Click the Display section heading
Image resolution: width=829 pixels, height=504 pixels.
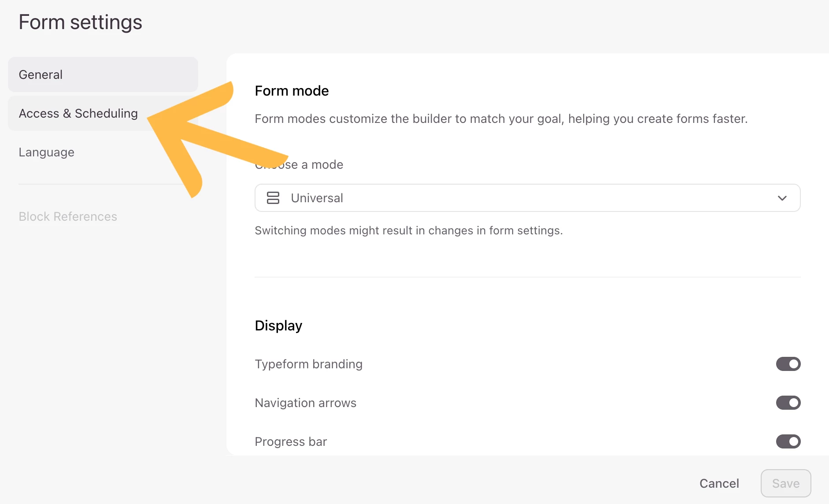[x=278, y=326]
